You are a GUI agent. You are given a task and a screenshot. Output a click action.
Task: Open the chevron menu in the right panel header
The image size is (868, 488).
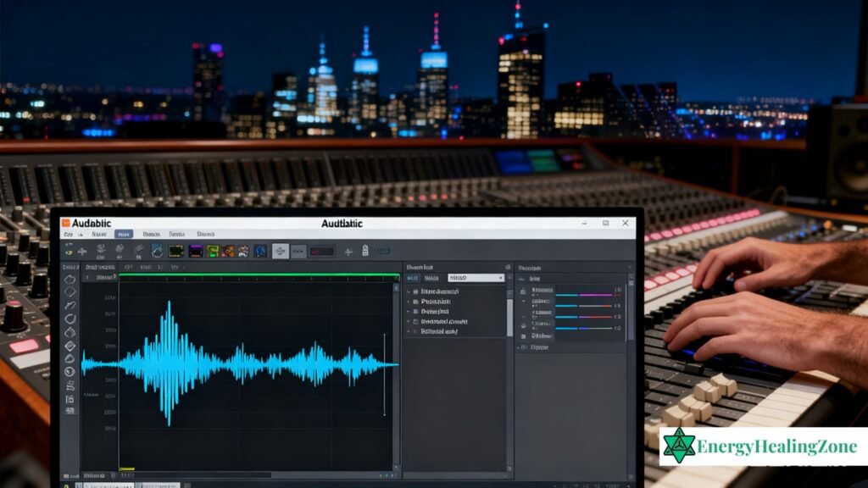pos(630,268)
